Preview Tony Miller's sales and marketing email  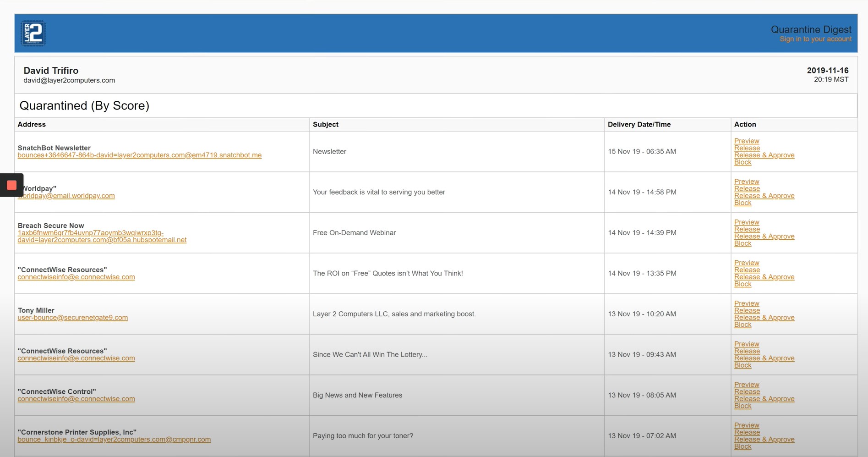pyautogui.click(x=746, y=303)
